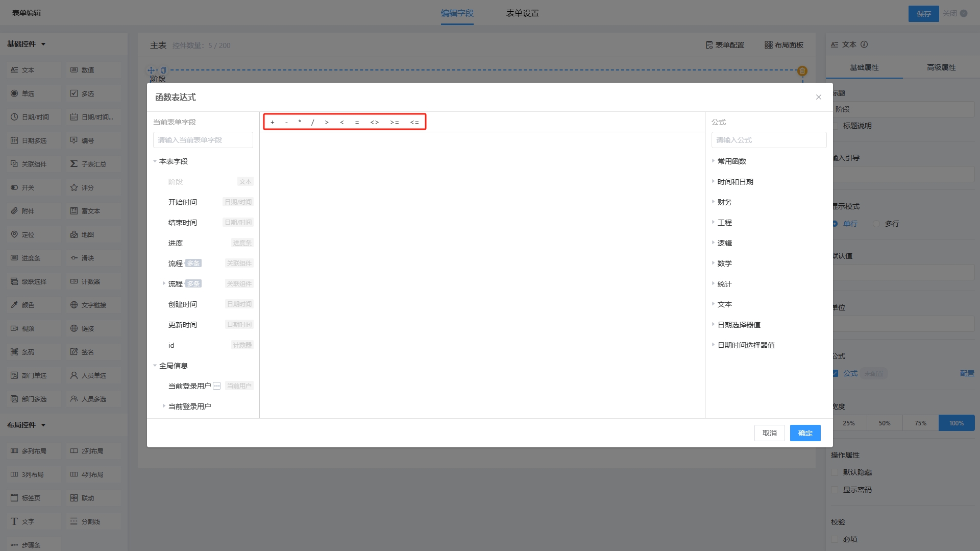
Task: Select the 数值 control icon
Action: click(74, 70)
